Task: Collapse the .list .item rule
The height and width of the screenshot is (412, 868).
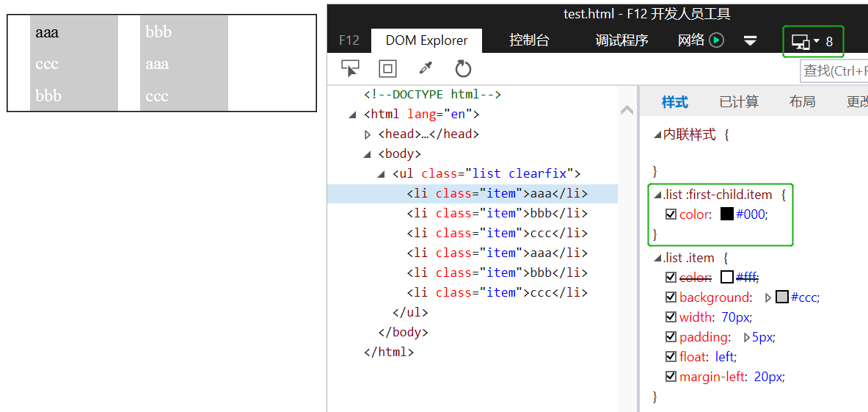Action: click(657, 258)
